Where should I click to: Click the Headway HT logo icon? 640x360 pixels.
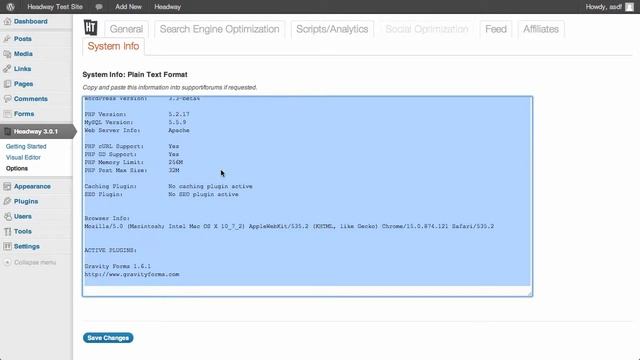[91, 28]
